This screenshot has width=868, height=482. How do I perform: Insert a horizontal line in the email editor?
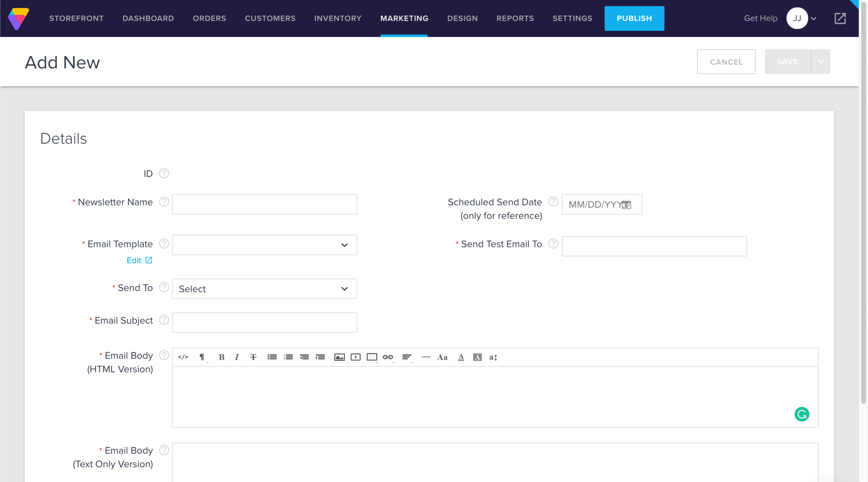tap(426, 357)
